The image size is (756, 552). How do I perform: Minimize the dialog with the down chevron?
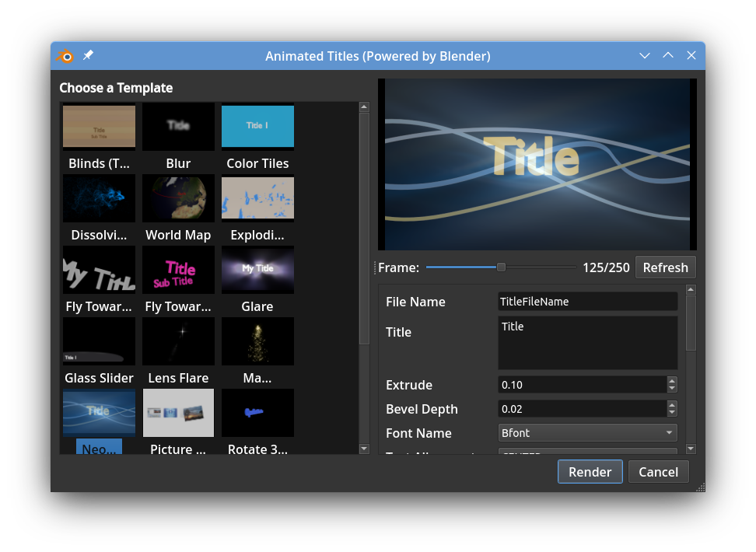click(645, 56)
